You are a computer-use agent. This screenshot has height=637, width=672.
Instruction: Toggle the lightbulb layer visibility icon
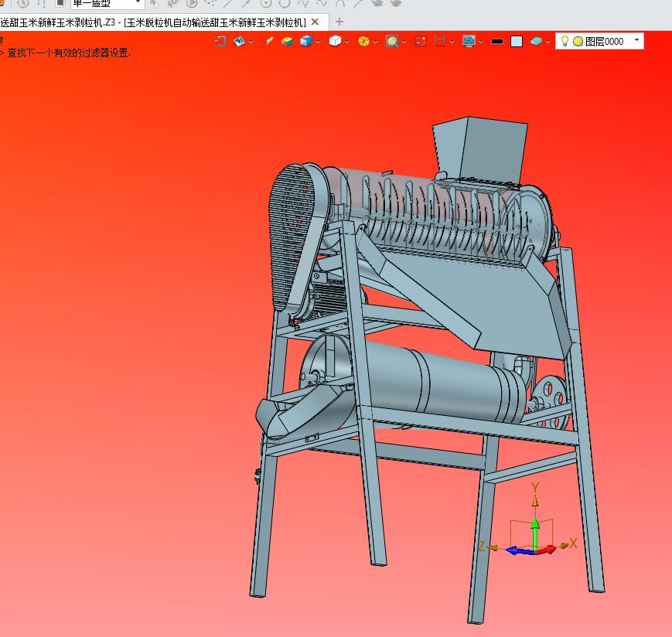pyautogui.click(x=565, y=41)
